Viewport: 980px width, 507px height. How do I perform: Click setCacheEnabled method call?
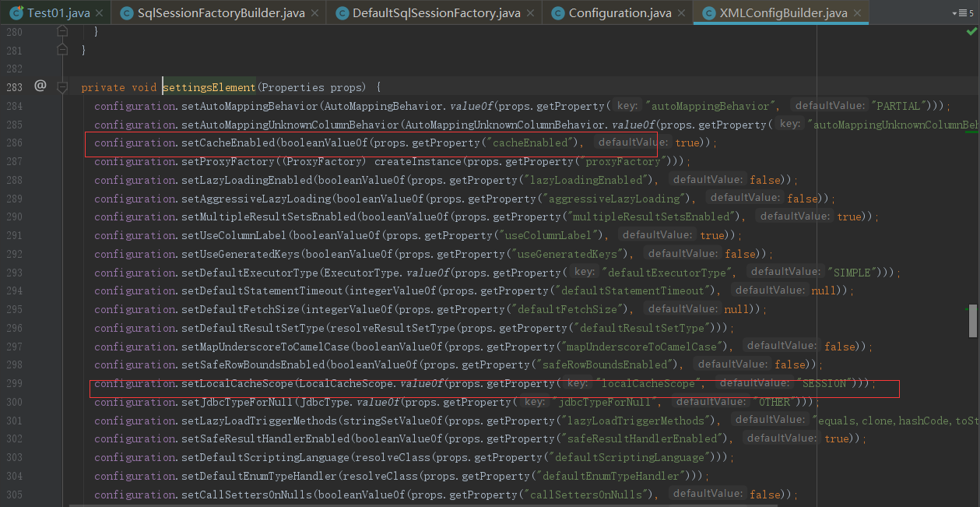pyautogui.click(x=228, y=143)
